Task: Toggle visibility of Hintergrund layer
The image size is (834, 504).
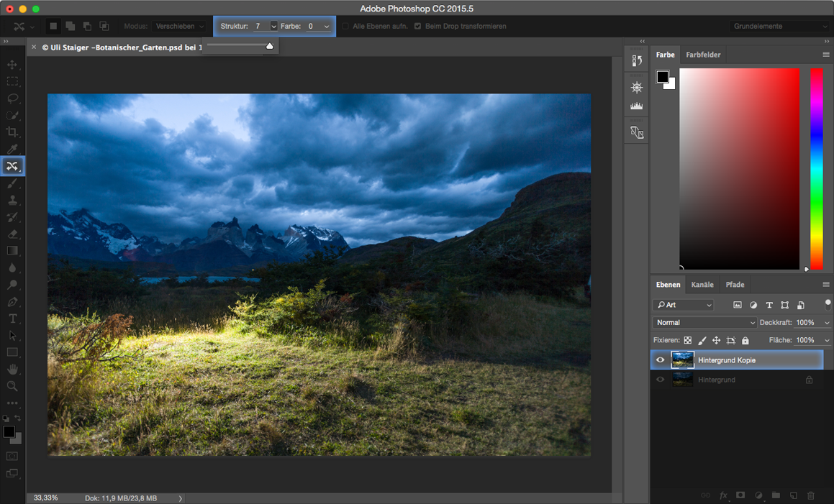Action: click(660, 380)
